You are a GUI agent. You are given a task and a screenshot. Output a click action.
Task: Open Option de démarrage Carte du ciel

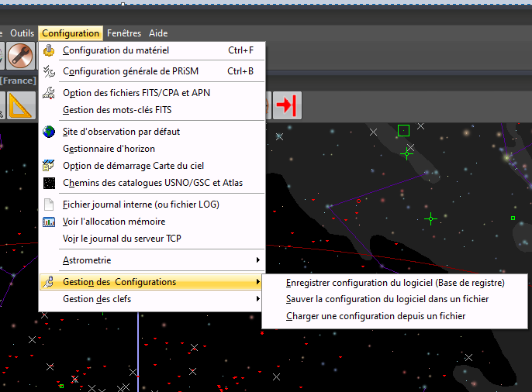coord(133,166)
